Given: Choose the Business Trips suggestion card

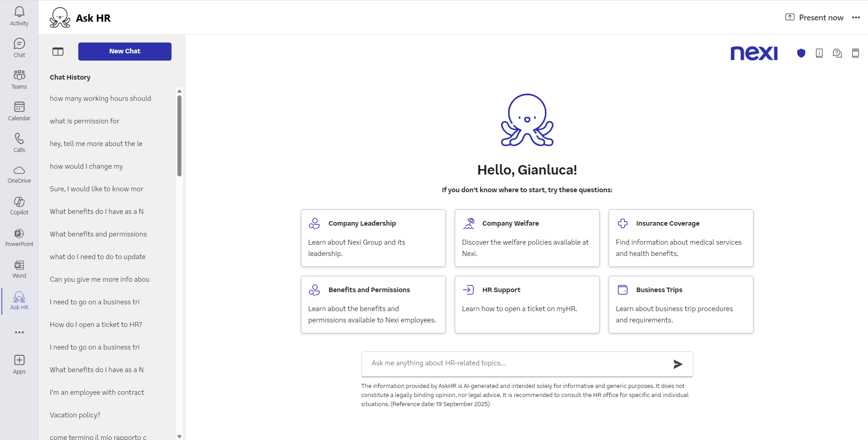Looking at the screenshot, I should pos(681,304).
